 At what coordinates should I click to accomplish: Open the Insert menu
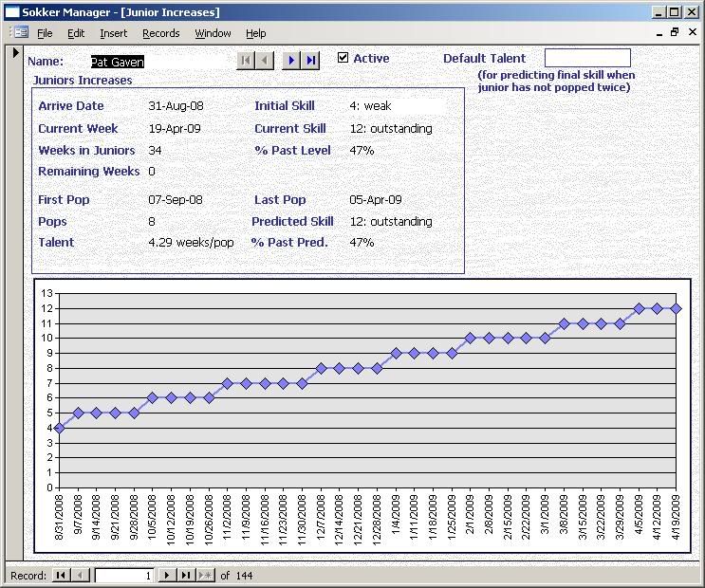[x=113, y=33]
